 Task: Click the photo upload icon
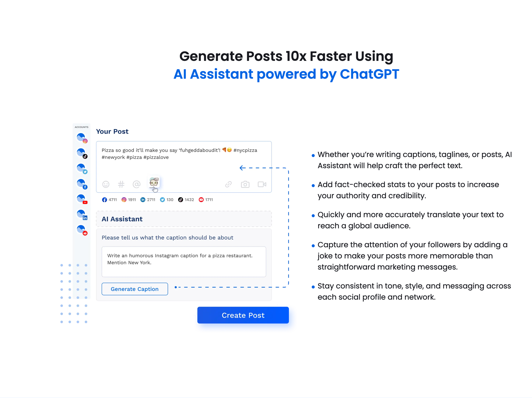[245, 184]
